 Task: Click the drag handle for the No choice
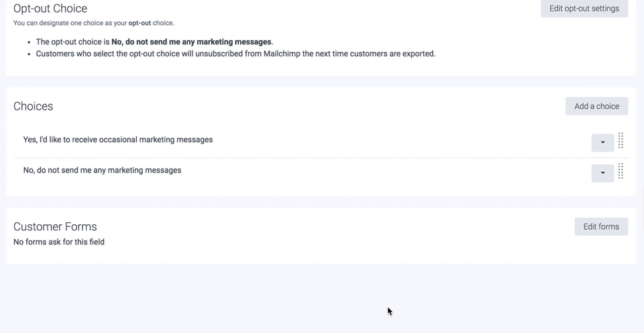point(621,171)
